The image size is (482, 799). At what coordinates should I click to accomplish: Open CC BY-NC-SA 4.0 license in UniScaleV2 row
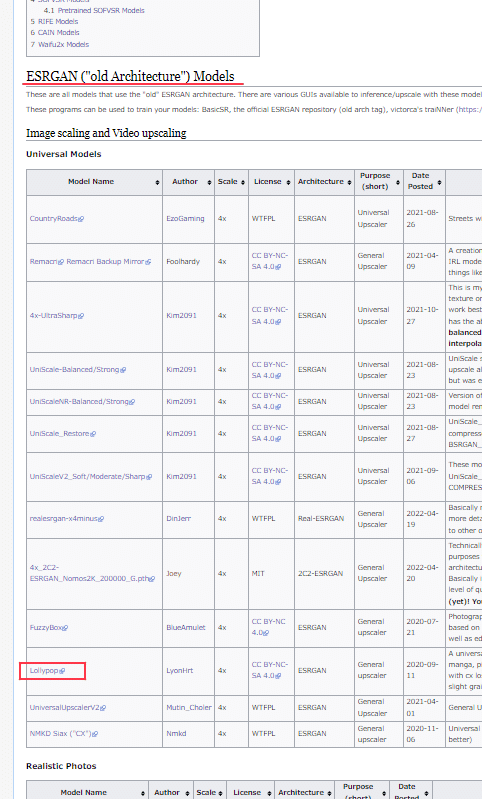[270, 476]
